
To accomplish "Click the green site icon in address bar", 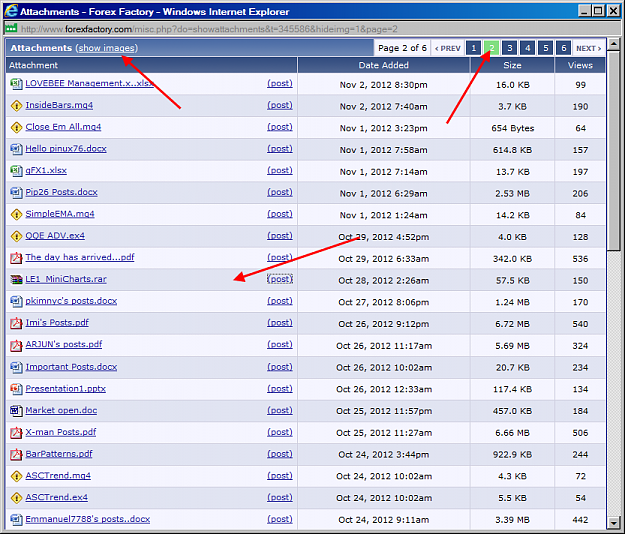I will coord(11,29).
